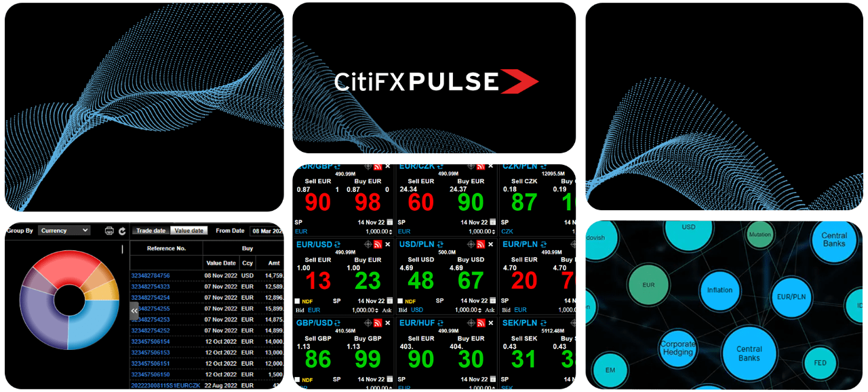The height and width of the screenshot is (392, 868).
Task: Click the red feed icon on EUR/USD tile
Action: [378, 244]
